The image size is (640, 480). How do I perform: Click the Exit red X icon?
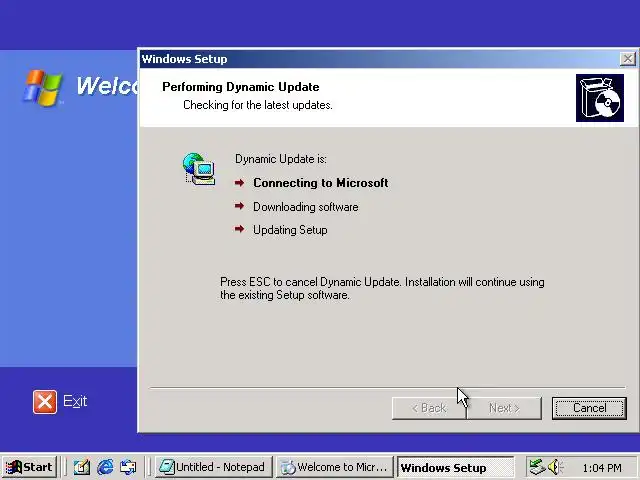pyautogui.click(x=45, y=402)
